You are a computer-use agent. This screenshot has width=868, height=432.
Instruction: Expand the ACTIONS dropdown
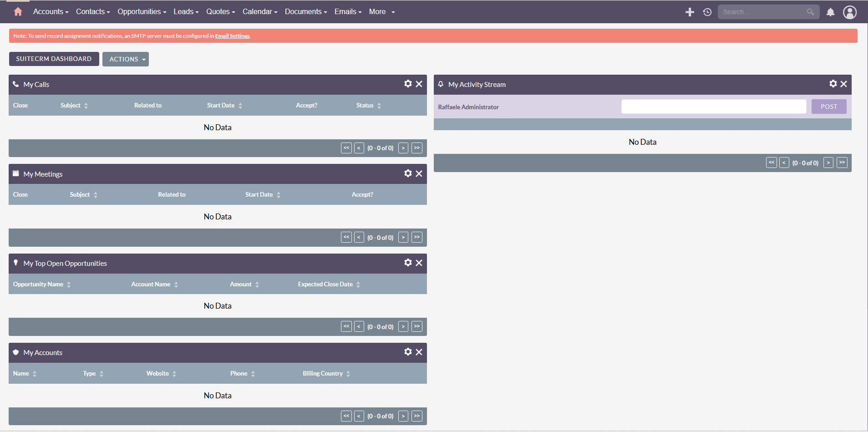pos(126,59)
